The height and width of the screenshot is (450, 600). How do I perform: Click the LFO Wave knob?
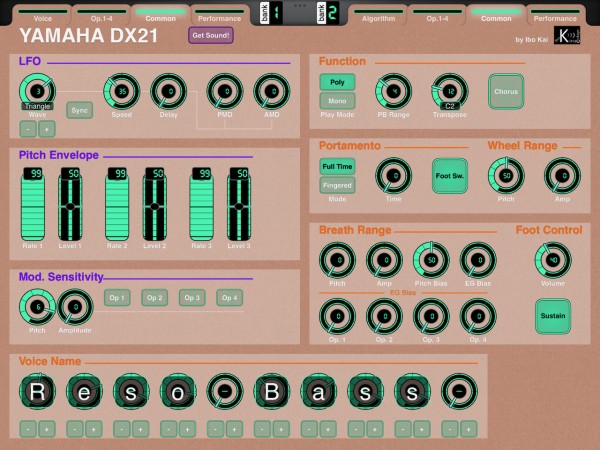(x=38, y=91)
